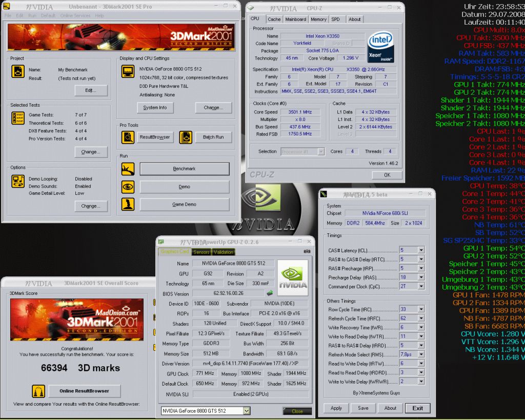Click the Edit button in Project section
The image size is (525, 420).
91,90
